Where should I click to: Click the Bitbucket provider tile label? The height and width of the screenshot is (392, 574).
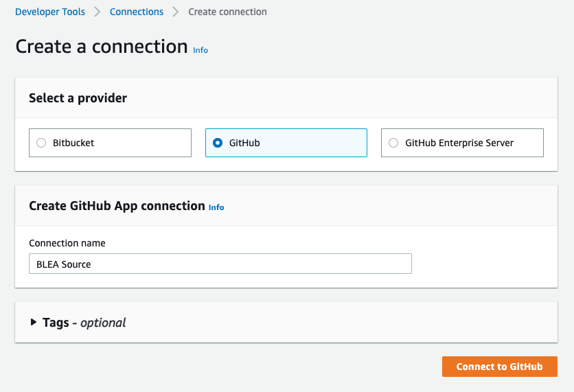(x=73, y=143)
